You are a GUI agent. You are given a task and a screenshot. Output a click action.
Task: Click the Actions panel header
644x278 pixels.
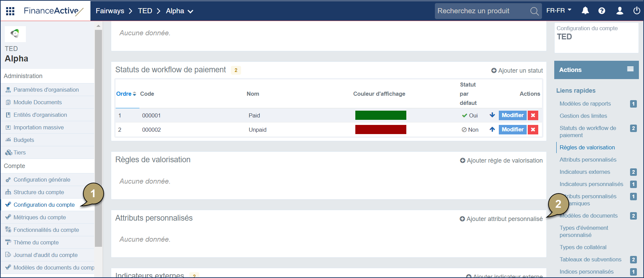click(596, 70)
